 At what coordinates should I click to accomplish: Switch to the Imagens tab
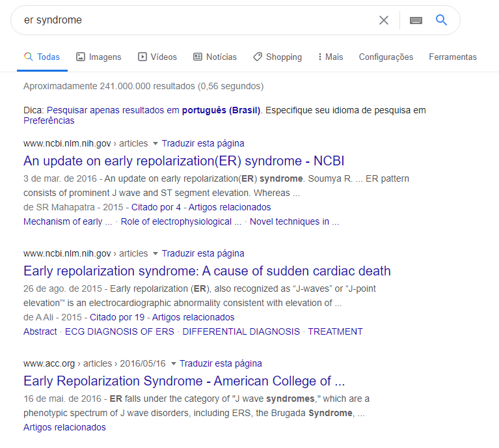pyautogui.click(x=99, y=57)
